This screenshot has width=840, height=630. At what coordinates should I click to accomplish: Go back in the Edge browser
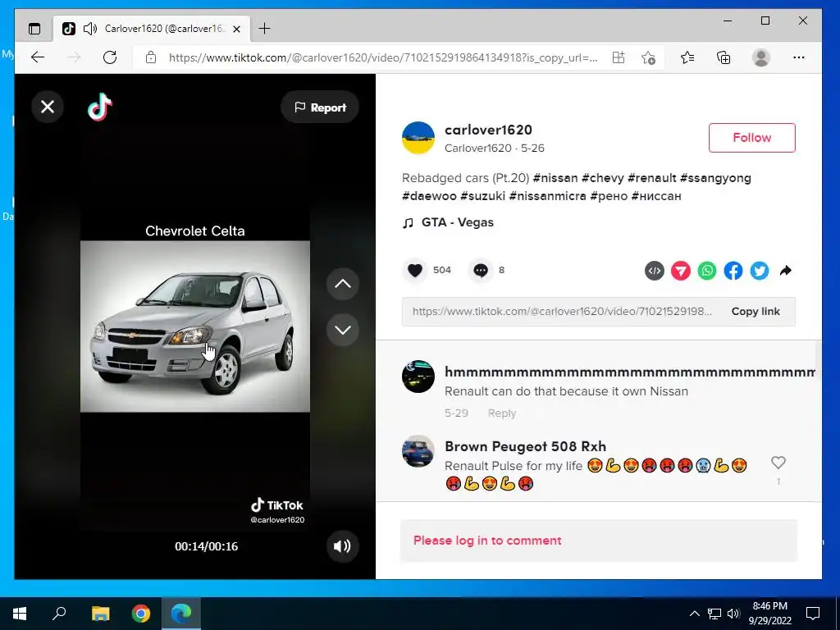pyautogui.click(x=38, y=57)
